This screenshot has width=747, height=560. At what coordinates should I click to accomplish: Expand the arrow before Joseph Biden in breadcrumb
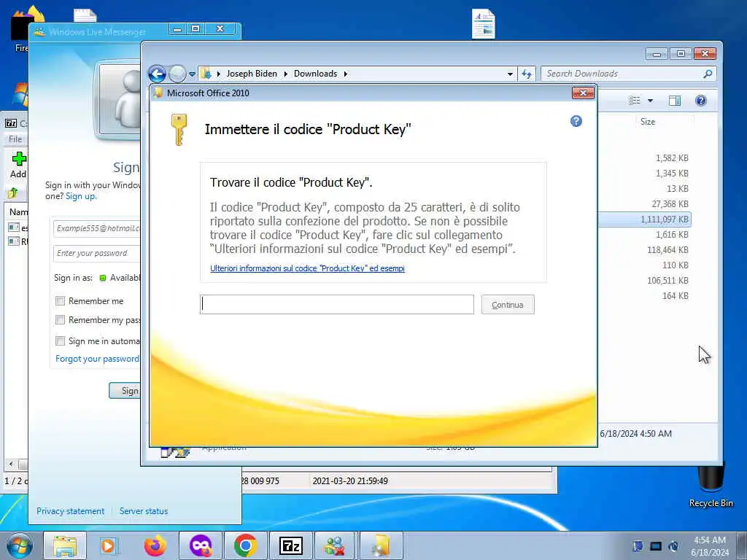pyautogui.click(x=219, y=74)
